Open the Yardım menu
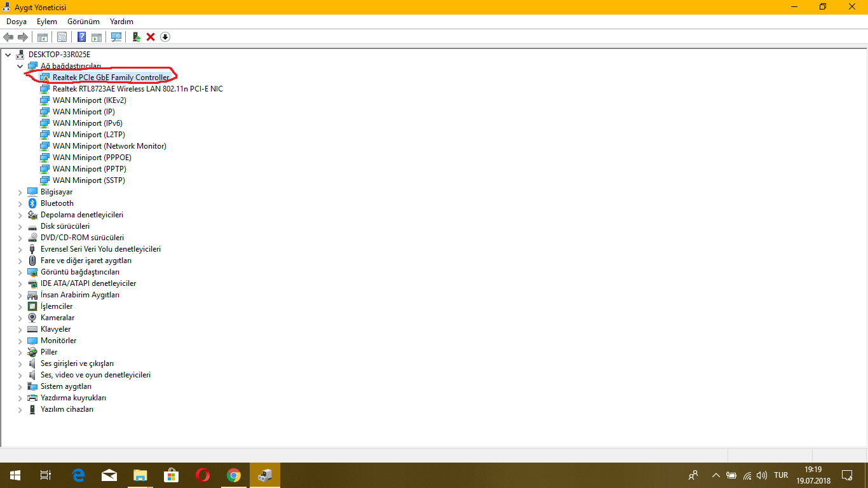Viewport: 868px width, 488px height. (121, 22)
